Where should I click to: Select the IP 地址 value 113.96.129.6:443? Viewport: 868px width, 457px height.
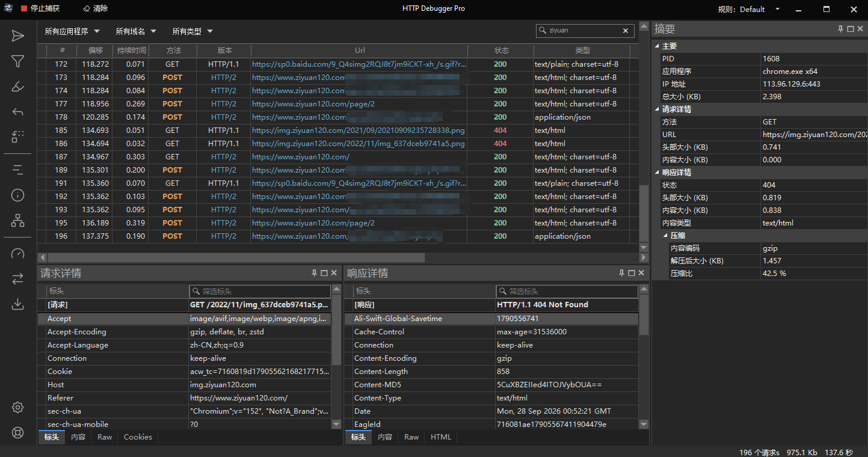point(791,84)
